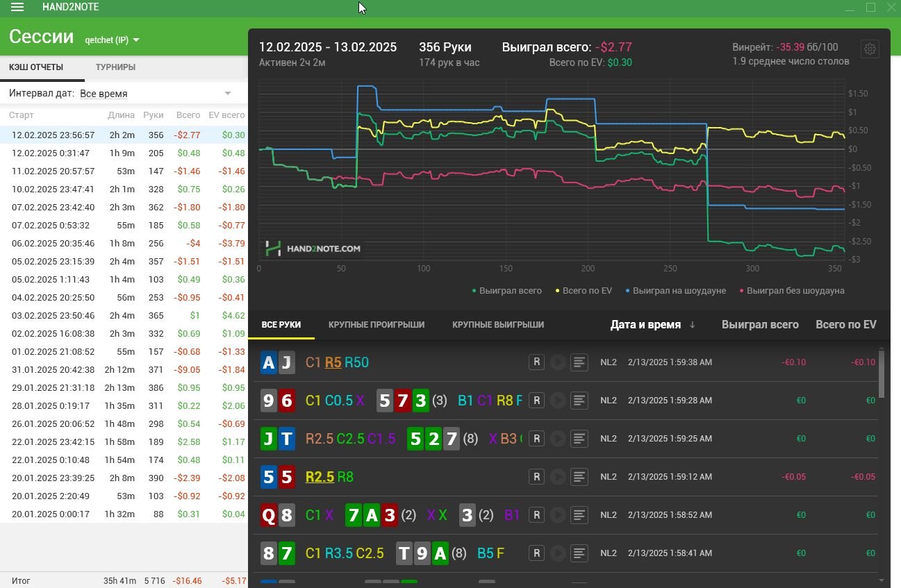The image size is (901, 588).
Task: Sort hands by Всего по EV column
Action: [846, 324]
